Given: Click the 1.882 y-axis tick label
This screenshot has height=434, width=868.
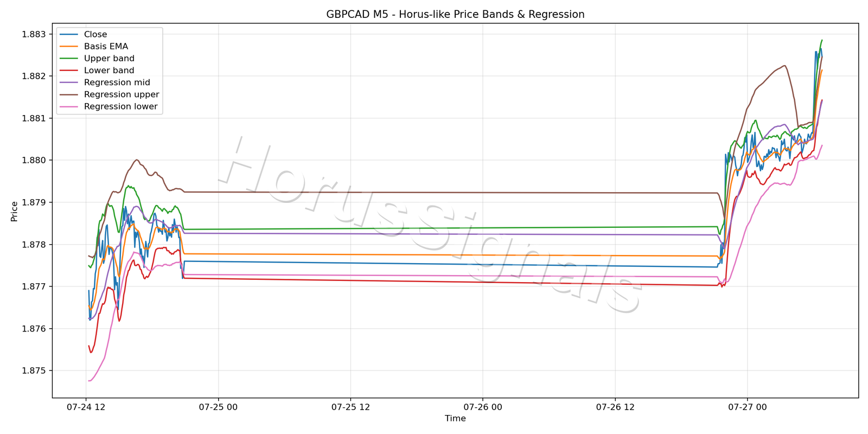Looking at the screenshot, I should pos(34,76).
